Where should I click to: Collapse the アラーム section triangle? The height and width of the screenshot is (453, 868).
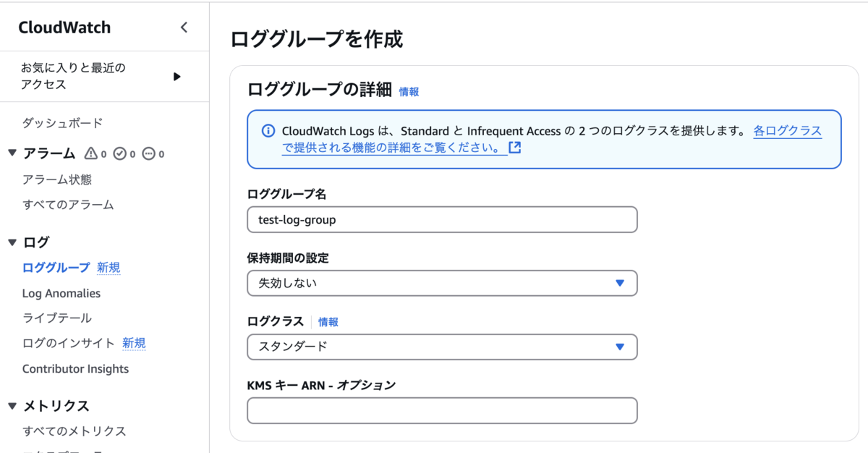click(x=12, y=153)
